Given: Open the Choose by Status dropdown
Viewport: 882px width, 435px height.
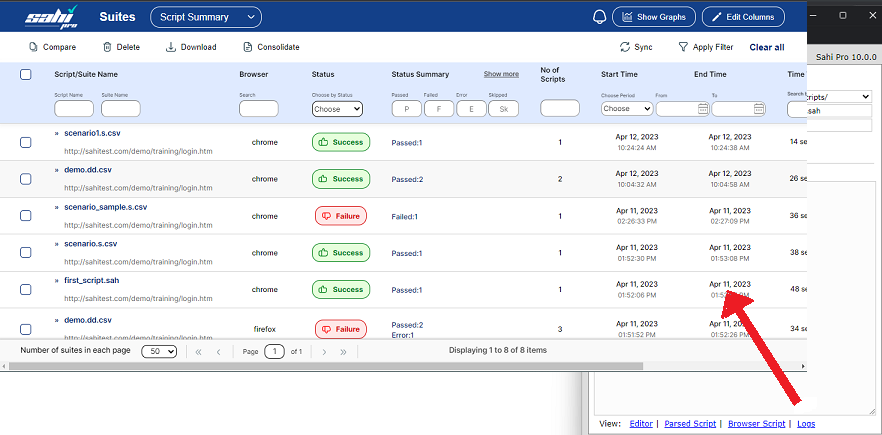Looking at the screenshot, I should (330, 109).
